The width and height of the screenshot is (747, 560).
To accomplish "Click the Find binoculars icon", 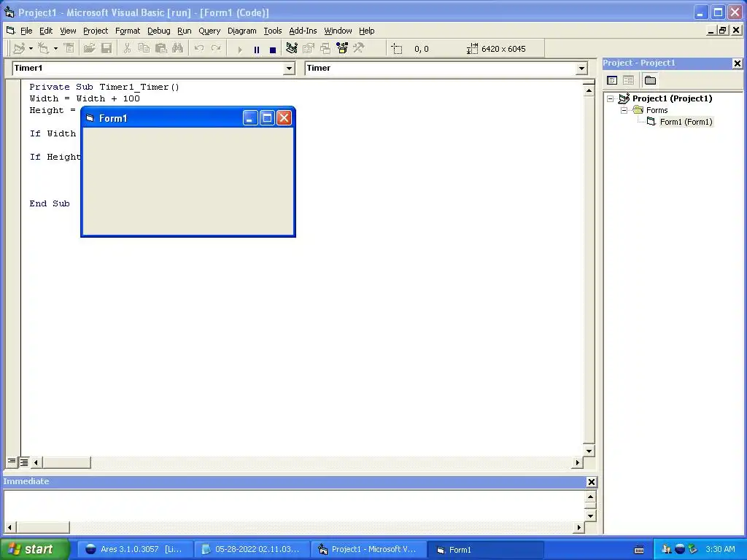I will (178, 48).
